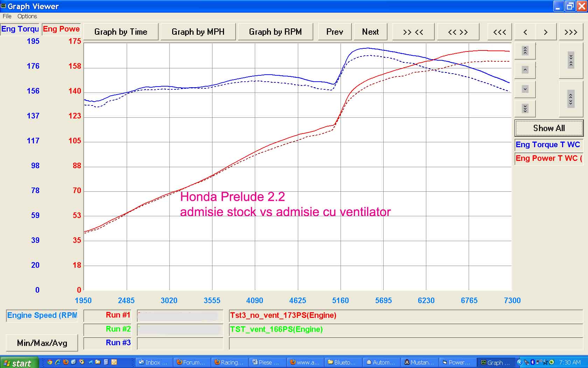Click the Show All button
Image resolution: width=588 pixels, height=368 pixels.
click(x=549, y=128)
